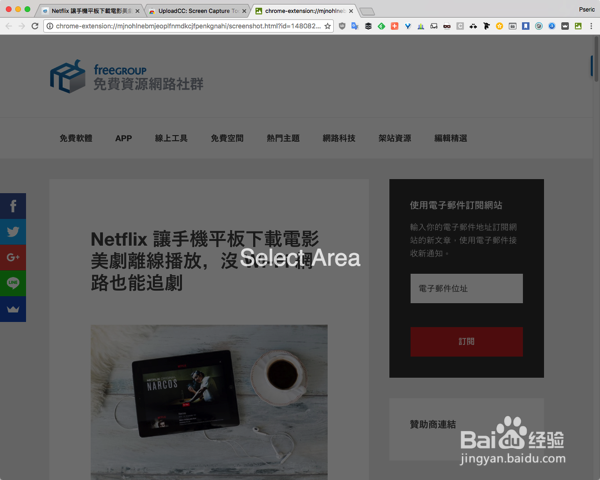This screenshot has height=480, width=600.
Task: Share the article via LINE
Action: [x=13, y=283]
